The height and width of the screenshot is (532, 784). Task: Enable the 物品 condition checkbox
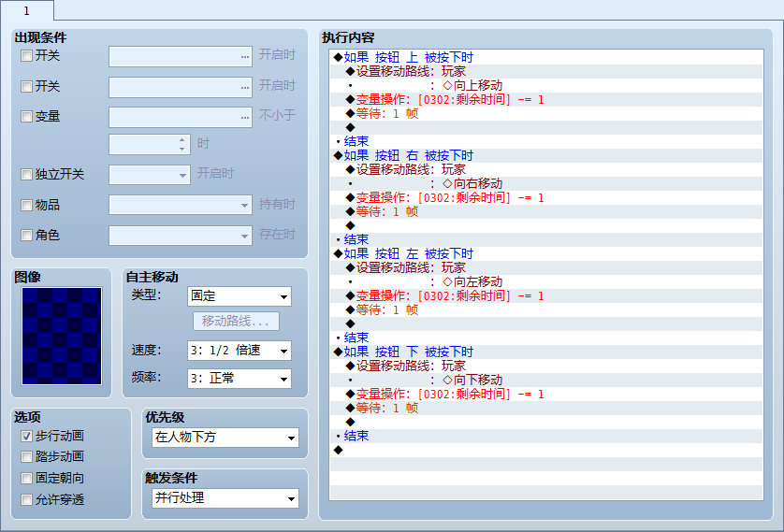pyautogui.click(x=26, y=205)
